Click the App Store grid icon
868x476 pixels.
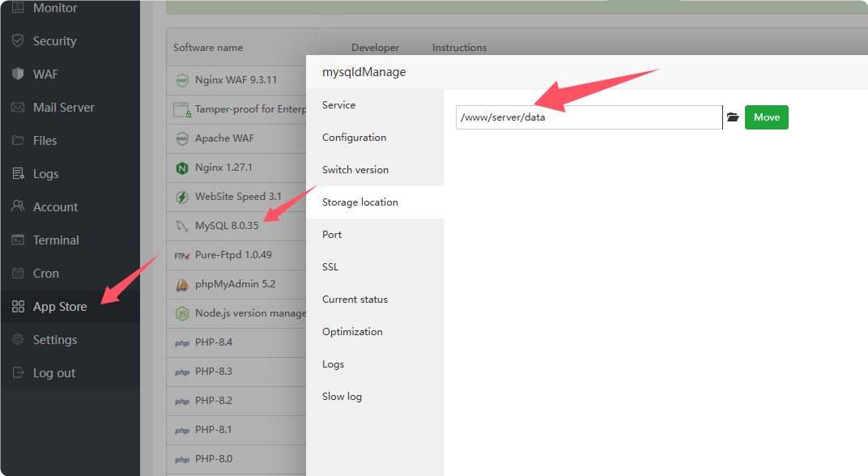(x=18, y=306)
